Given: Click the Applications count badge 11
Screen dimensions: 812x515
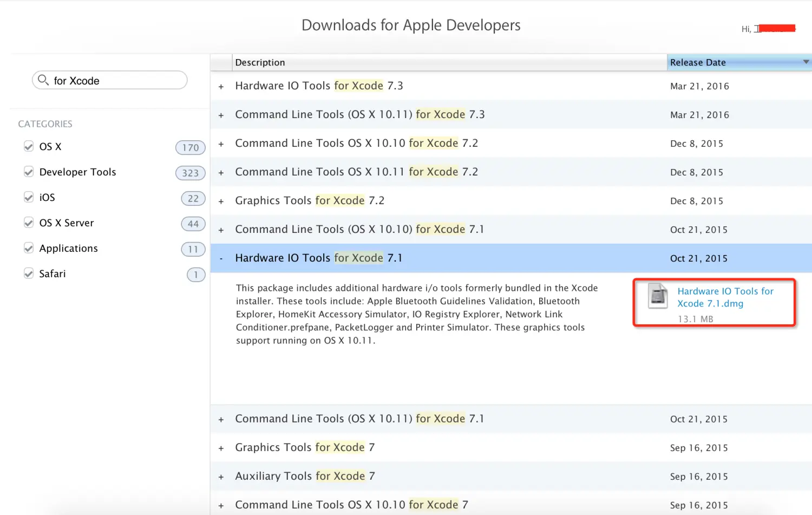Looking at the screenshot, I should click(x=193, y=249).
